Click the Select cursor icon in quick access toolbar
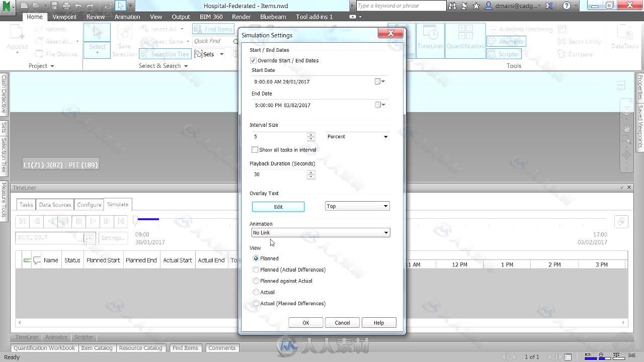Viewport: 644px width, 362px height. (120, 6)
